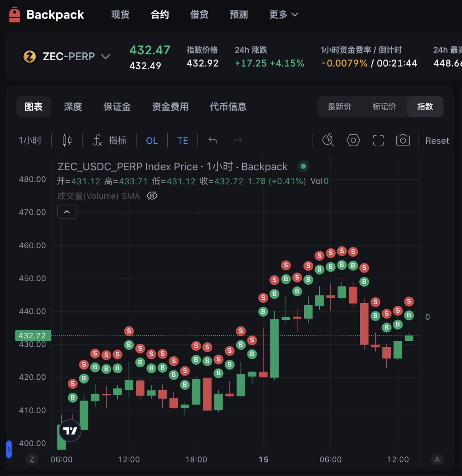The image size is (462, 476).
Task: Switch price source to 最新价
Action: (339, 107)
